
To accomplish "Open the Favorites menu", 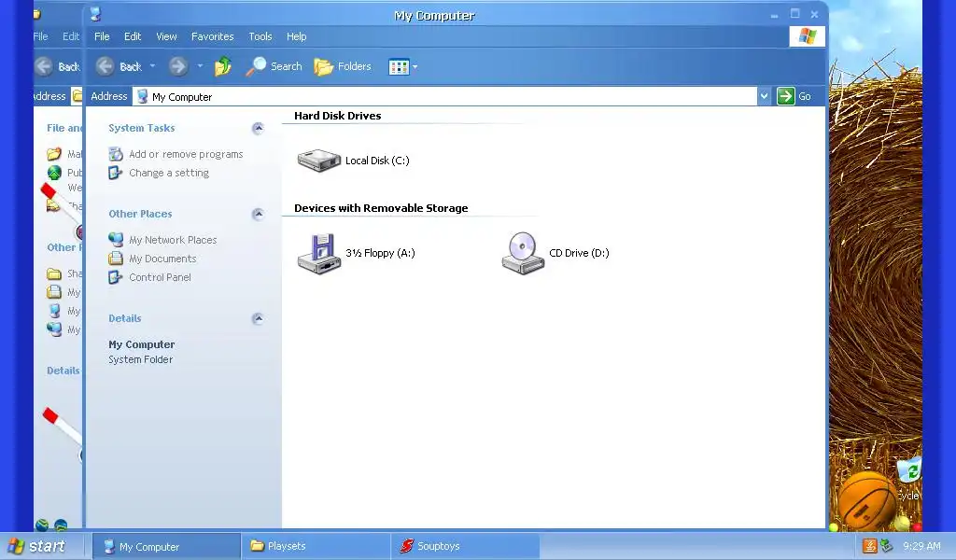I will pos(212,36).
